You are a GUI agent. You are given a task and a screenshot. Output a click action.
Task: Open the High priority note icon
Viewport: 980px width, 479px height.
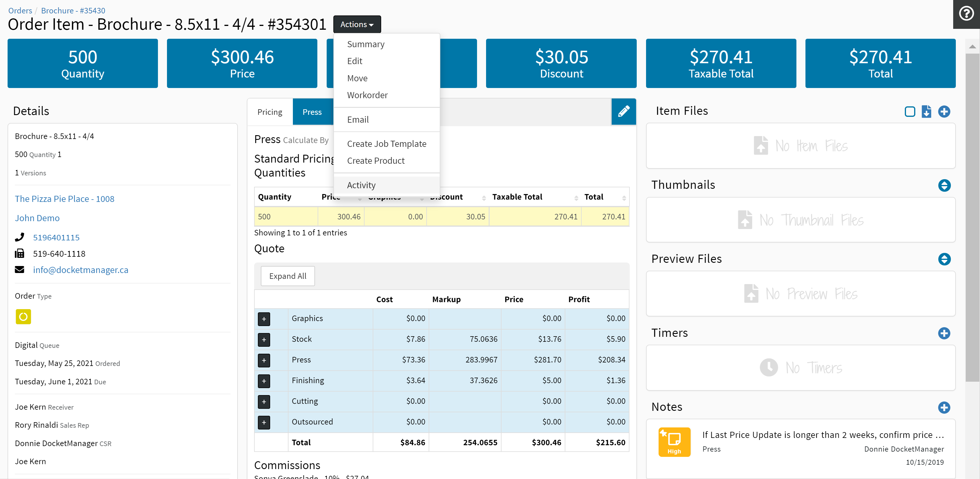674,441
